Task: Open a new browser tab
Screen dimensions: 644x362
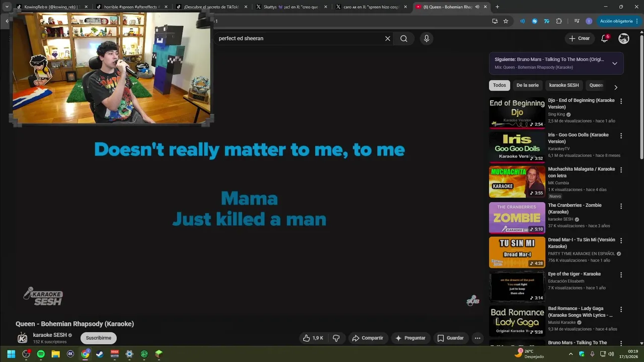Action: pos(497,7)
